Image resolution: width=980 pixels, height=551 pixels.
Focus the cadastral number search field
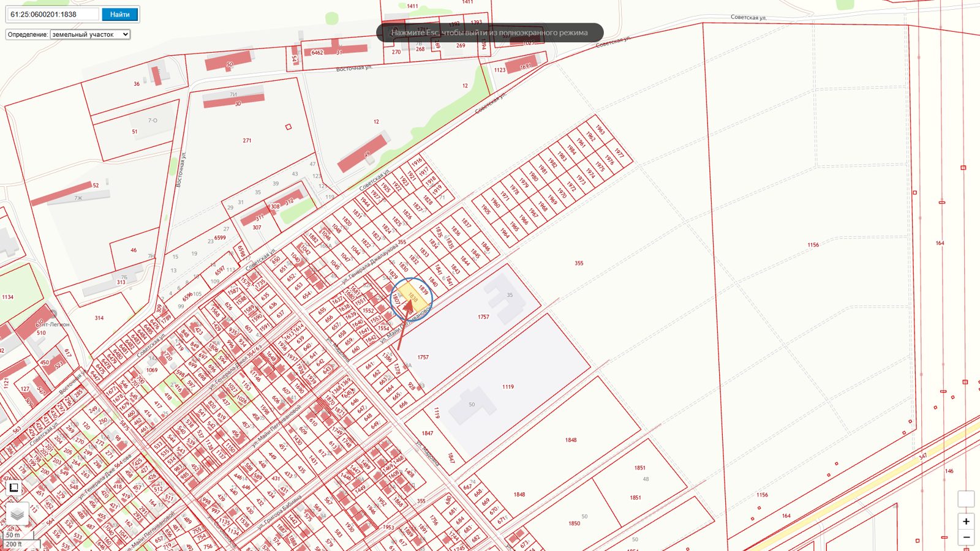pos(53,14)
